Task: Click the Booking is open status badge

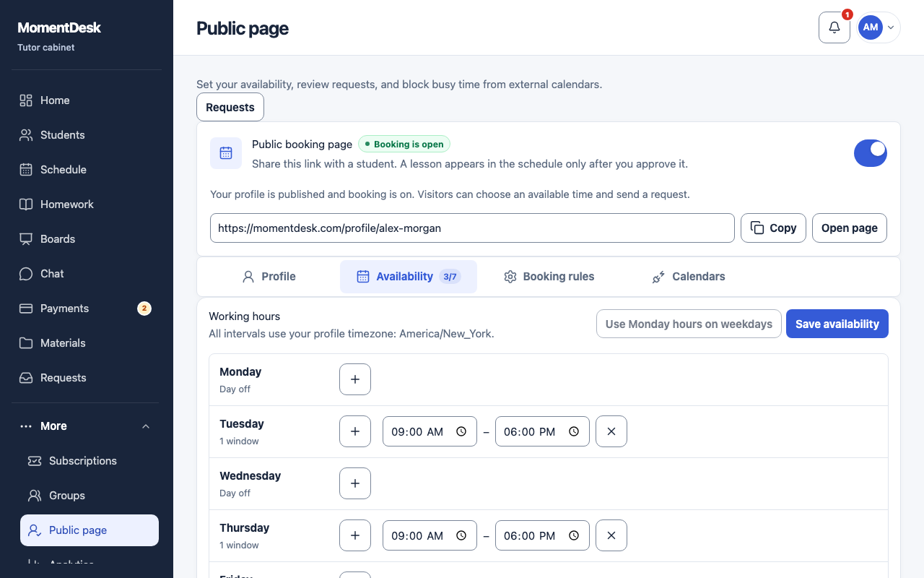Action: point(404,144)
